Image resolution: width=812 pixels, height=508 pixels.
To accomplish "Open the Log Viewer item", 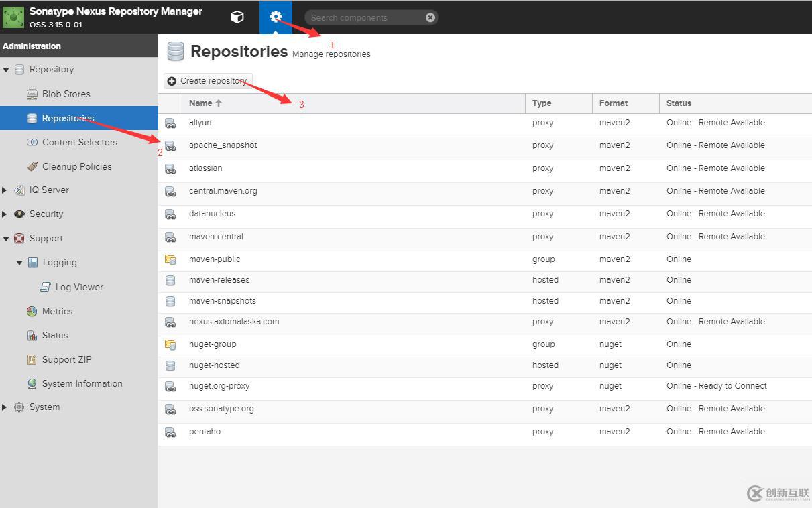I will 79,287.
